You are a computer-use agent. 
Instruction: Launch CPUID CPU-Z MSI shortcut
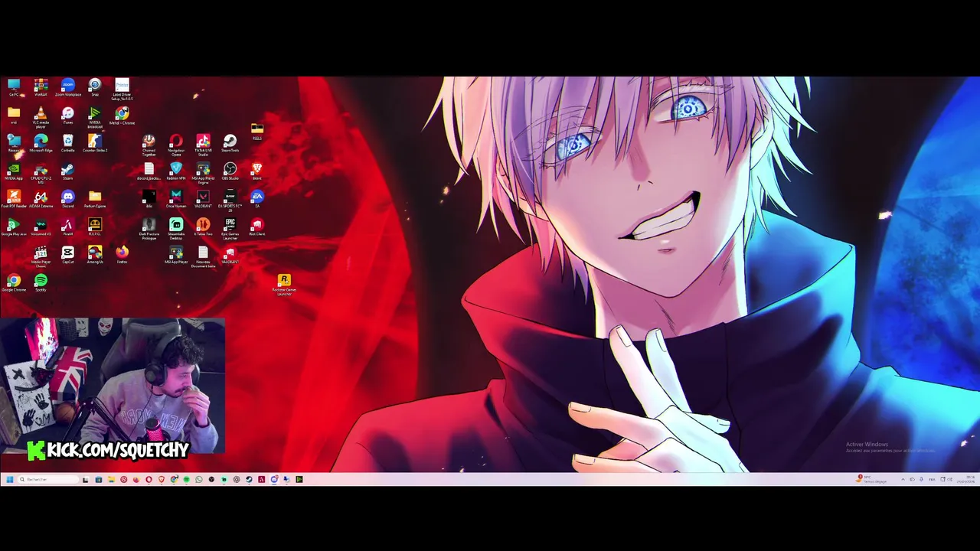[x=41, y=173]
